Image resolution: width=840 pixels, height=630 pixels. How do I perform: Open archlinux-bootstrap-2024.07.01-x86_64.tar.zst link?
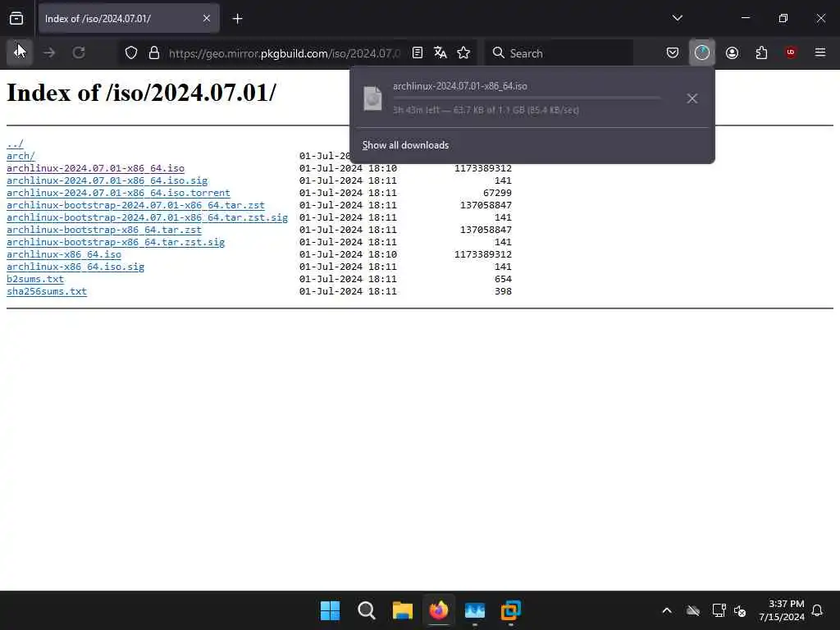(135, 205)
